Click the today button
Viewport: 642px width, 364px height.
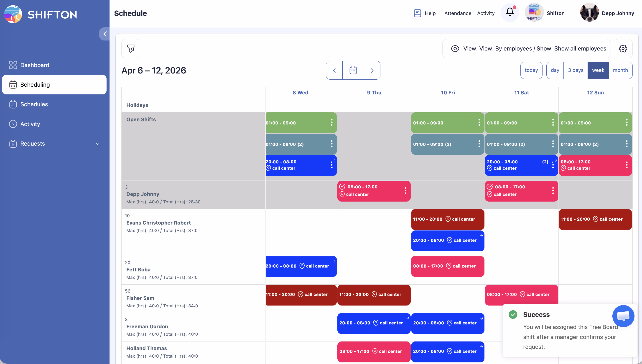[531, 70]
